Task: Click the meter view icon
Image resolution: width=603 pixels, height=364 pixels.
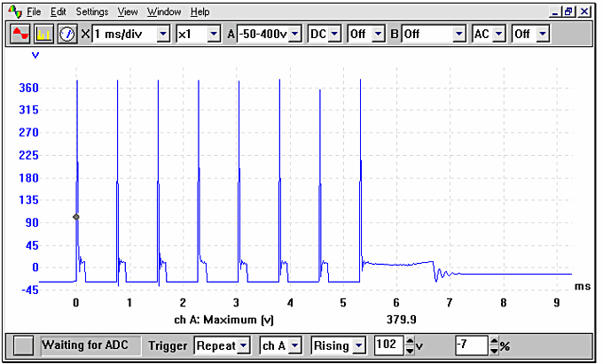Action: (x=67, y=34)
